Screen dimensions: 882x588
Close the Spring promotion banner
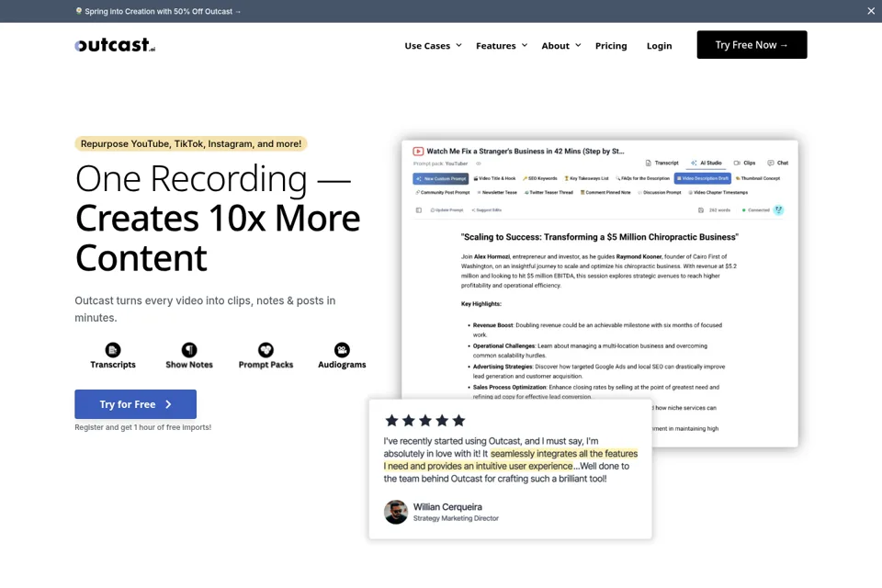pos(871,11)
